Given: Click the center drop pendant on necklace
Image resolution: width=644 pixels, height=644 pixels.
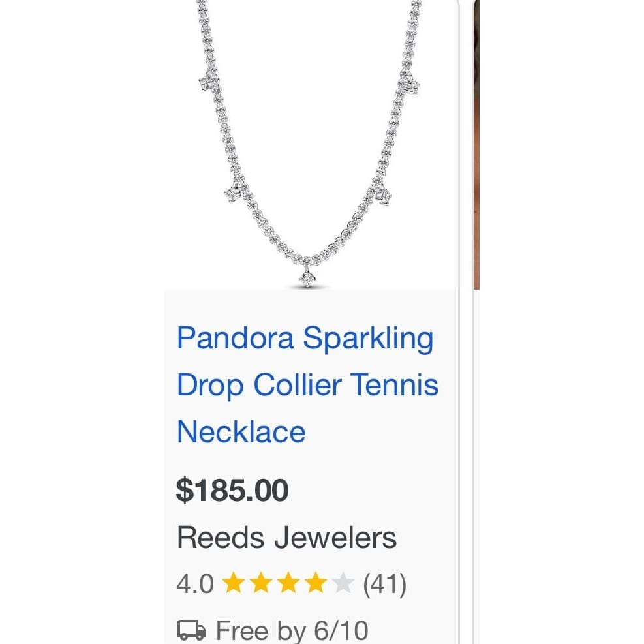Looking at the screenshot, I should (307, 278).
